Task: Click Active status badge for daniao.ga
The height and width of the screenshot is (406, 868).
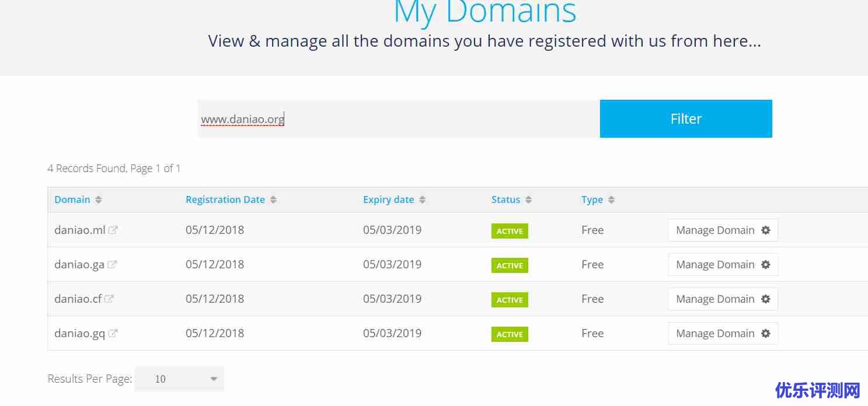Action: click(x=510, y=265)
